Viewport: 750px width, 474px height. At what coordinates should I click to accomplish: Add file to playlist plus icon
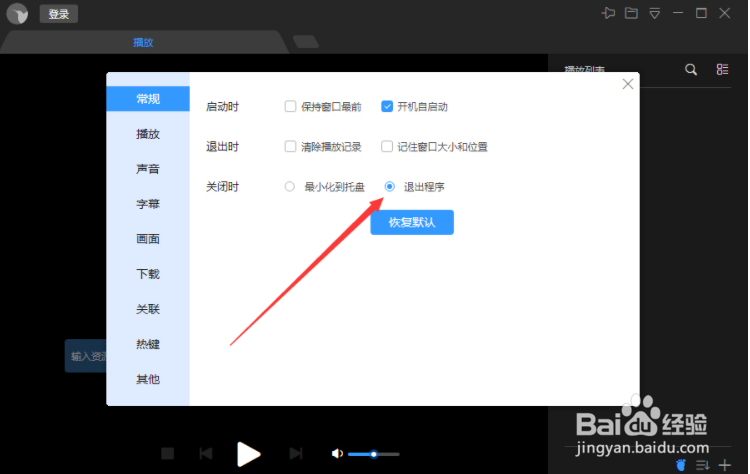[725, 464]
